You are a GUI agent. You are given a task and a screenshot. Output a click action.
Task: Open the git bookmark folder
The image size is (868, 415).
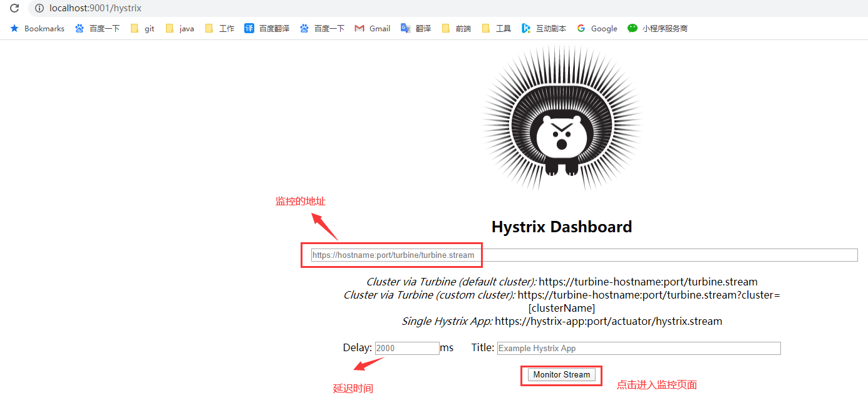142,28
